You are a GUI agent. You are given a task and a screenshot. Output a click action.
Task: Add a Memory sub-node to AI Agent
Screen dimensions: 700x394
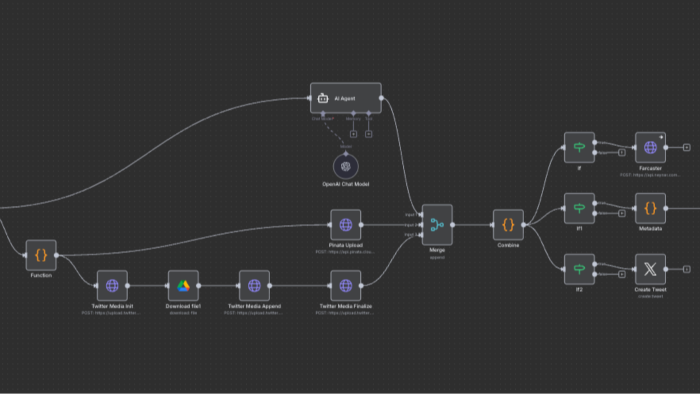coord(353,134)
